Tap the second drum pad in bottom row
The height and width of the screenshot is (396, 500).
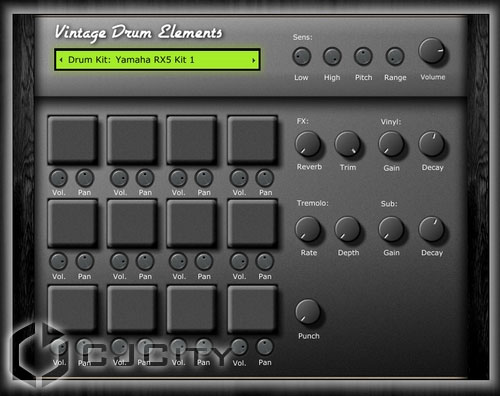pyautogui.click(x=132, y=309)
